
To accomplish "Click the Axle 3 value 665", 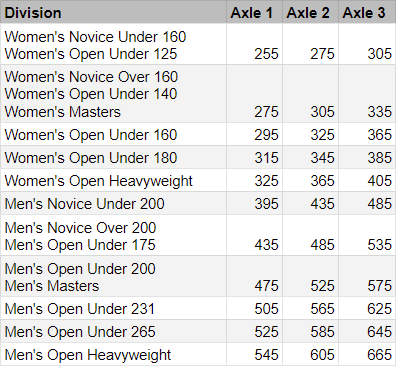I will tap(379, 355).
